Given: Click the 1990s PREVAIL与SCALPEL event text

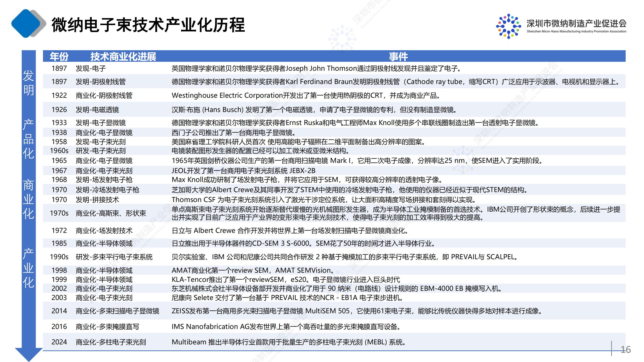Looking at the screenshot, I should click(x=345, y=257).
